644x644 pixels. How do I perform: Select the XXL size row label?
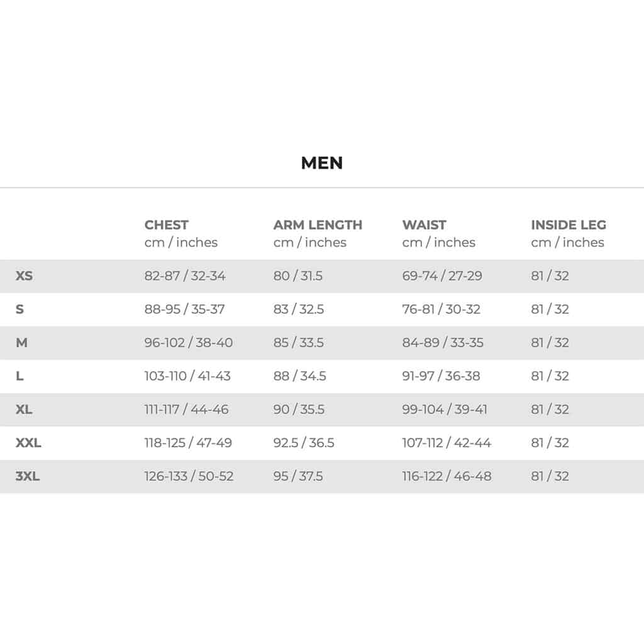click(x=28, y=442)
